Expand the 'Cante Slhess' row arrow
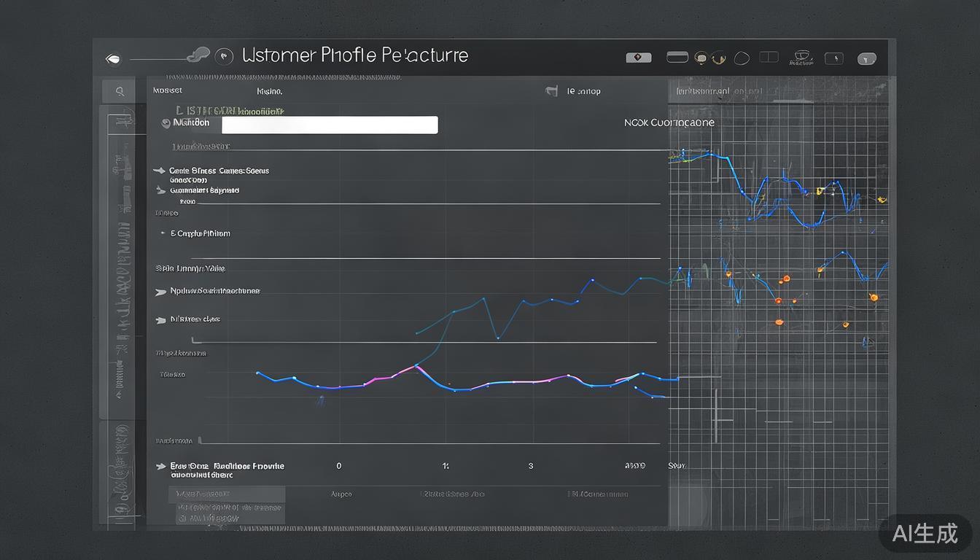The width and height of the screenshot is (980, 560). (x=159, y=171)
